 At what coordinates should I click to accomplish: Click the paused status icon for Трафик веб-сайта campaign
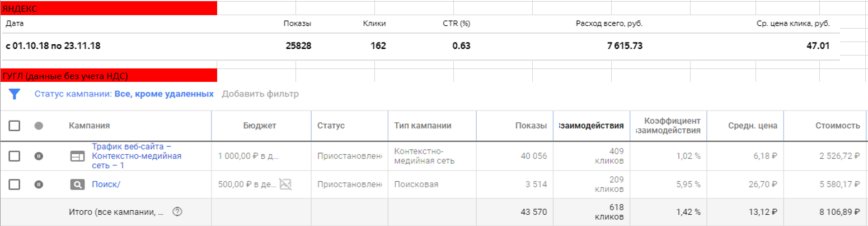coord(39,156)
